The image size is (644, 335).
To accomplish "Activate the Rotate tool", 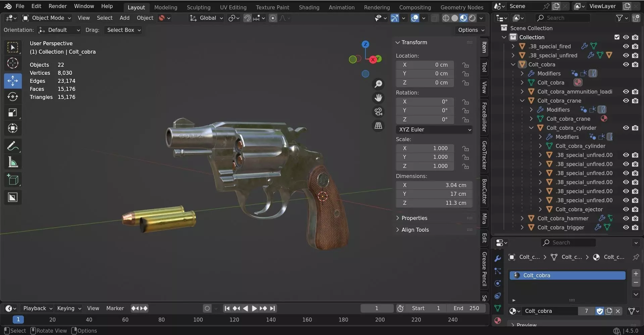I will click(x=13, y=97).
